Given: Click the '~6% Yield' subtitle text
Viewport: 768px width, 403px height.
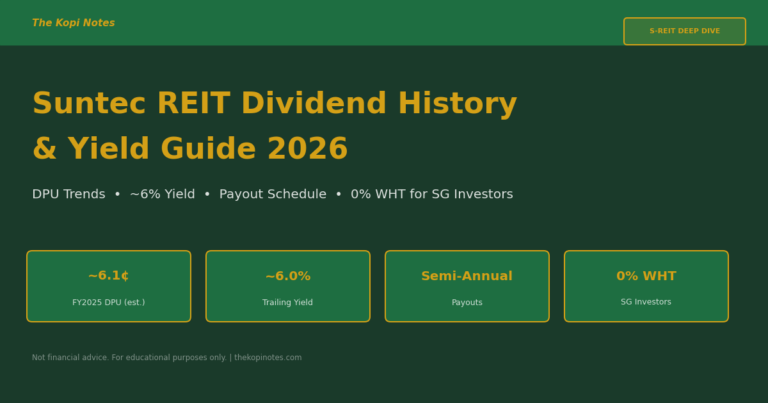Looking at the screenshot, I should [162, 194].
